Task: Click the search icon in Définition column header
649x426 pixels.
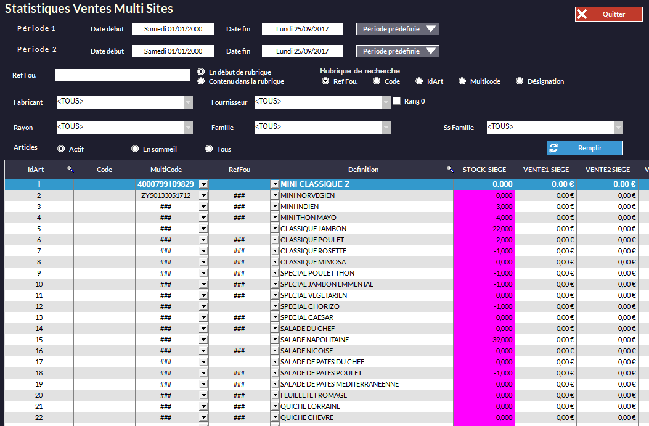Action: point(449,169)
